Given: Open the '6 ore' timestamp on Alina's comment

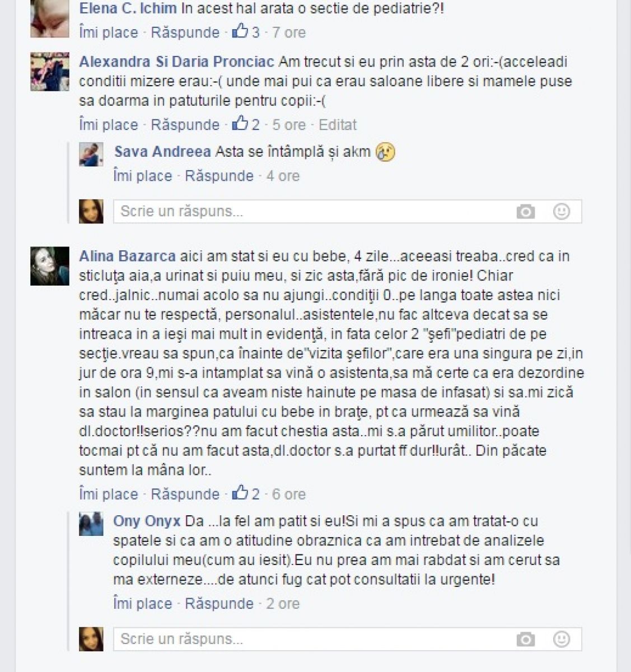Looking at the screenshot, I should 289,494.
